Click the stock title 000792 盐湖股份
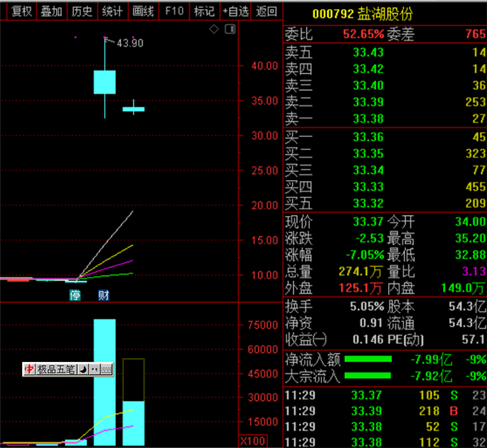 pyautogui.click(x=363, y=14)
